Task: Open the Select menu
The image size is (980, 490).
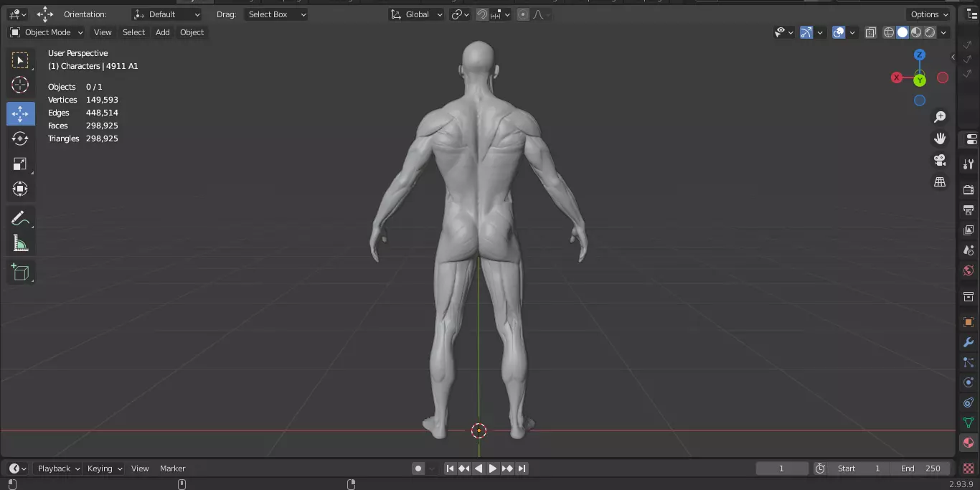Action: 133,32
